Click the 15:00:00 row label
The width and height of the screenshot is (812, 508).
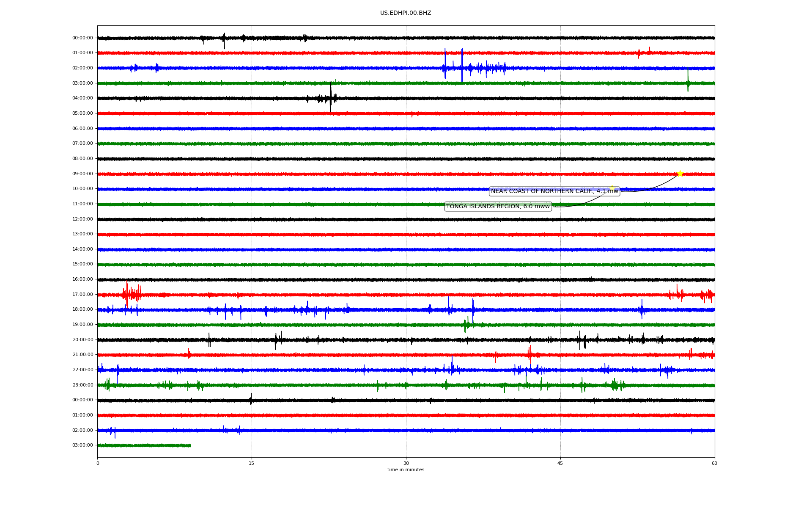[82, 264]
